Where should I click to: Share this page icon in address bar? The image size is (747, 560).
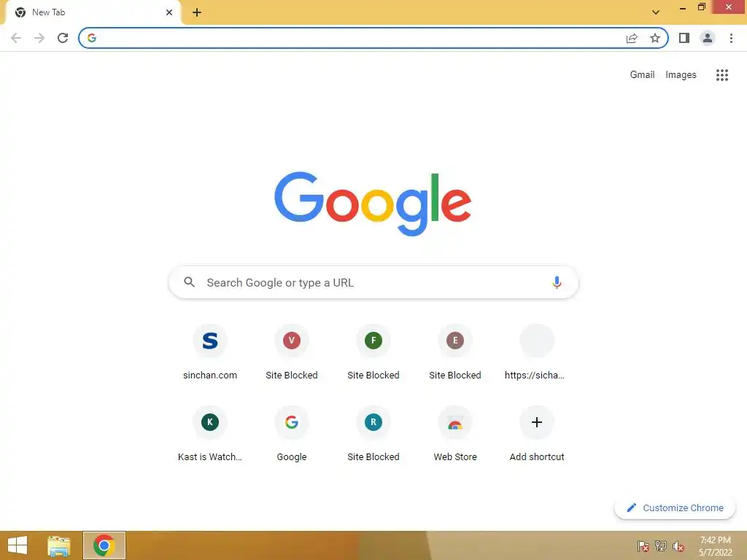(x=632, y=38)
